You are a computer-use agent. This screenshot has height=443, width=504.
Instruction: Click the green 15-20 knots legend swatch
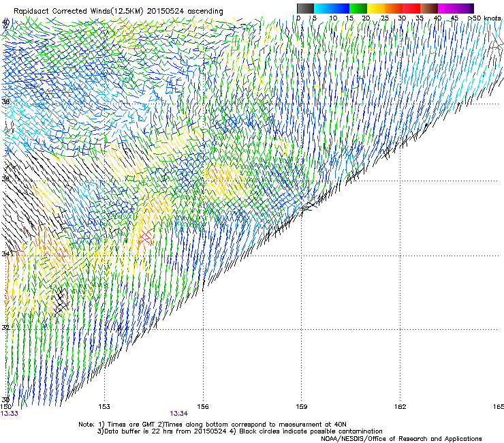pyautogui.click(x=358, y=8)
